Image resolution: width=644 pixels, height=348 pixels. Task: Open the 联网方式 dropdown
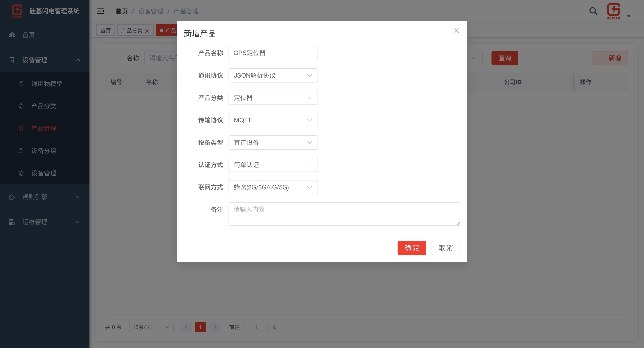click(273, 187)
